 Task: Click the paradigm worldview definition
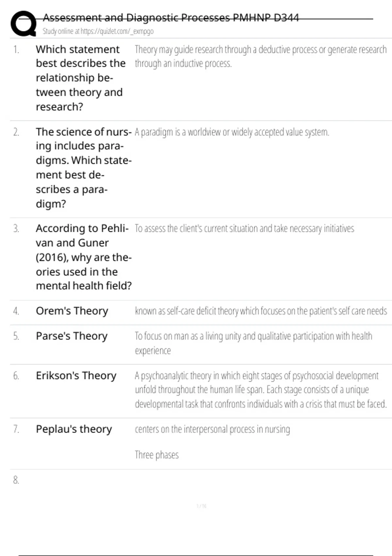click(232, 132)
